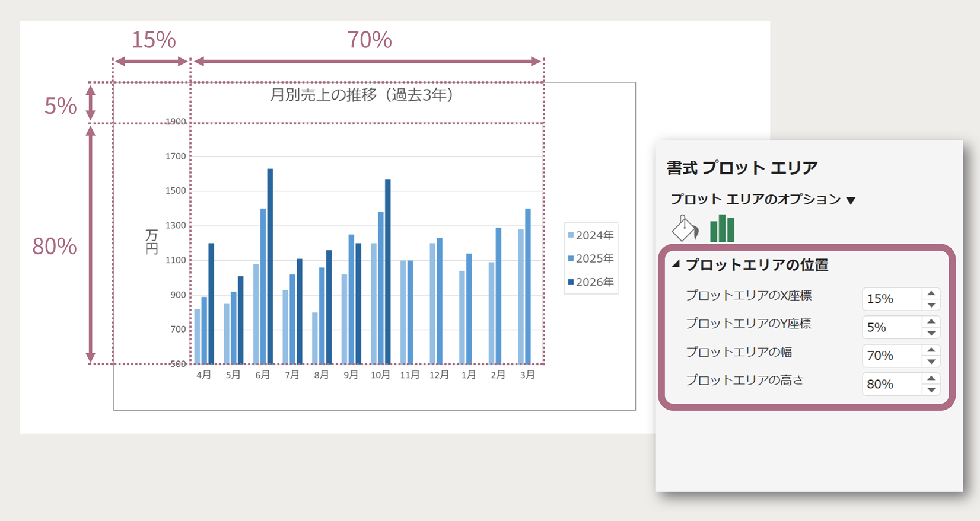Decrease the プロットエリアのY座標 value with down arrow
Viewport: 980px width, 521px height.
coord(931,333)
